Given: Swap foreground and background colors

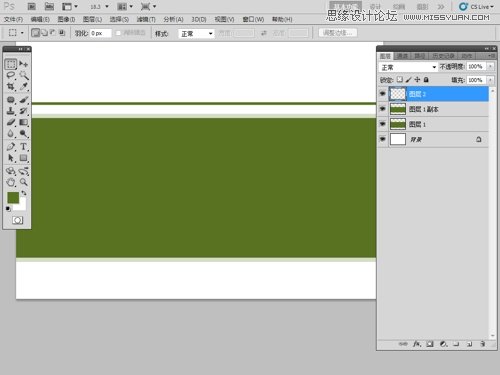Looking at the screenshot, I should pos(24,193).
